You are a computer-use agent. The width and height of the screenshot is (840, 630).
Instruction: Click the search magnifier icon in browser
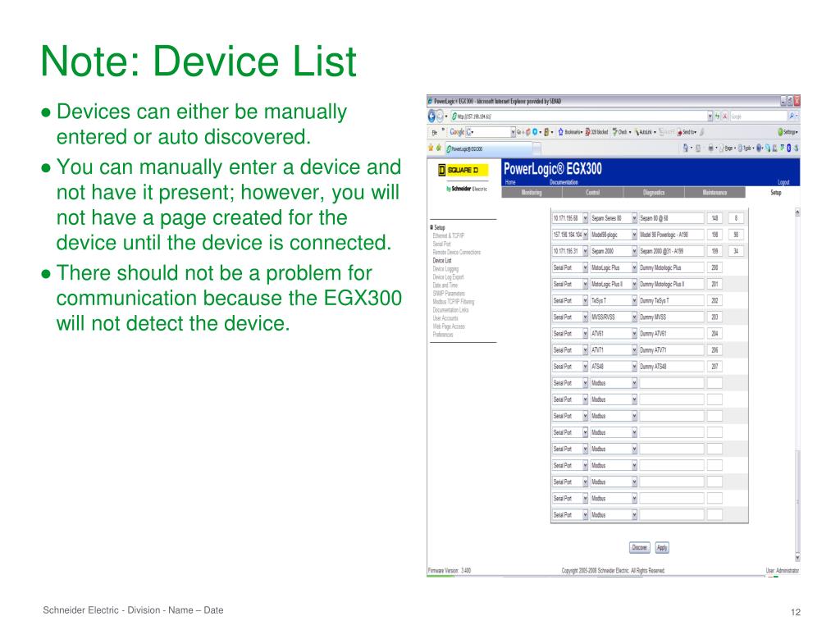coord(792,116)
